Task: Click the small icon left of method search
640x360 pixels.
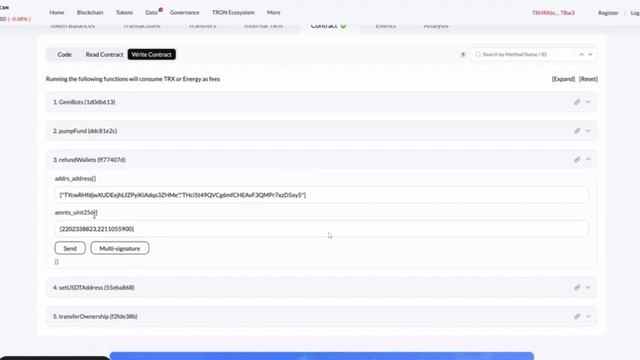Action: tap(463, 54)
